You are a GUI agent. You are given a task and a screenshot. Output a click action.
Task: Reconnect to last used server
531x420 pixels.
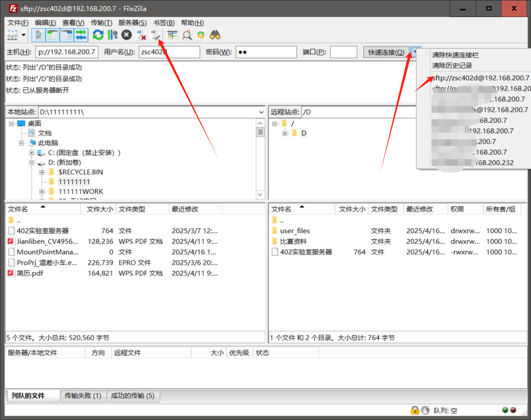tap(155, 35)
